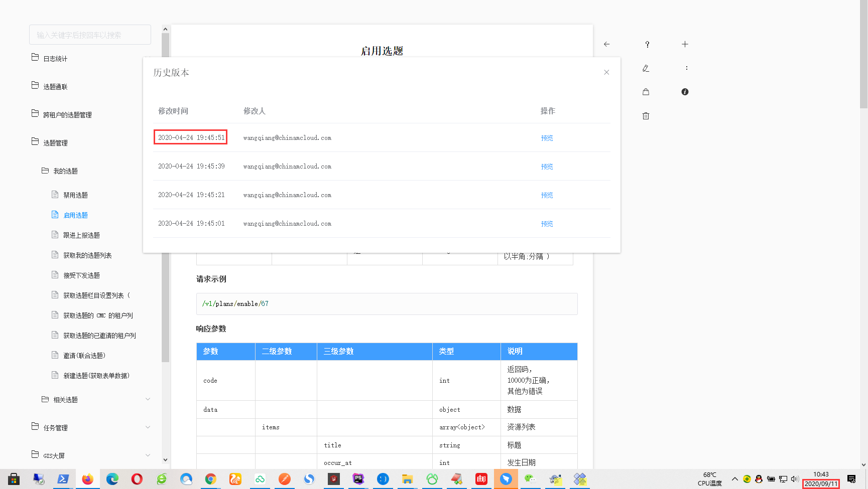Viewport: 868px width, 489px height.
Task: Click the lock icon
Action: (646, 92)
